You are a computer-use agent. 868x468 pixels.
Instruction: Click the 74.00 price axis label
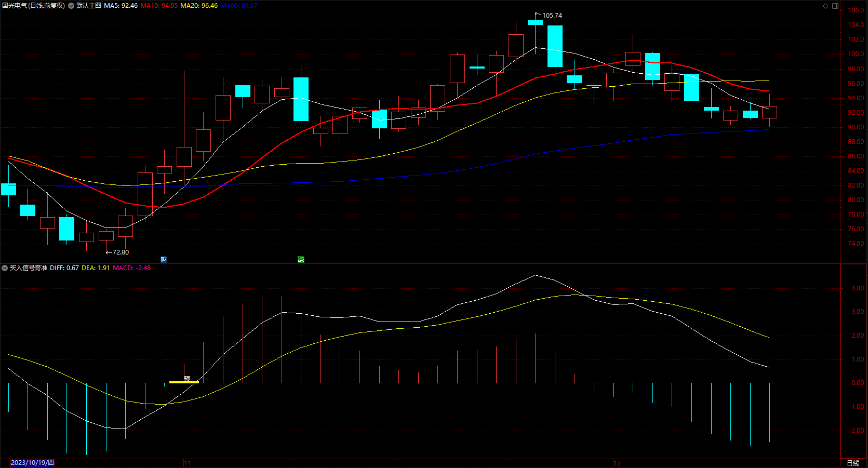click(856, 244)
